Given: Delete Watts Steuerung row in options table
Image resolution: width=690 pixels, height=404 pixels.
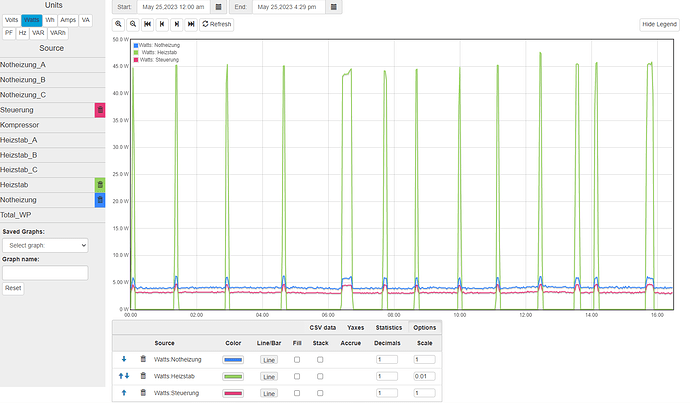Looking at the screenshot, I should click(143, 393).
